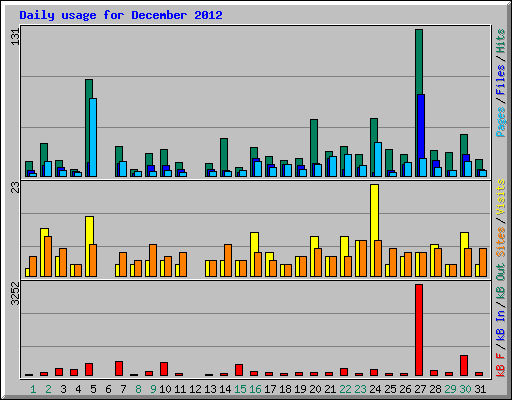Select day label 5 on the x-axis

coord(93,389)
